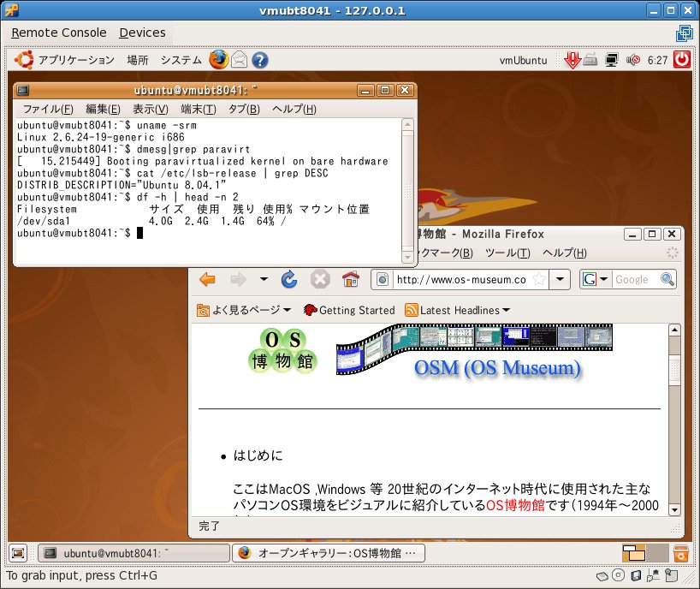This screenshot has height=589, width=700.
Task: Click the CD-ROM device status icon
Action: (x=618, y=575)
